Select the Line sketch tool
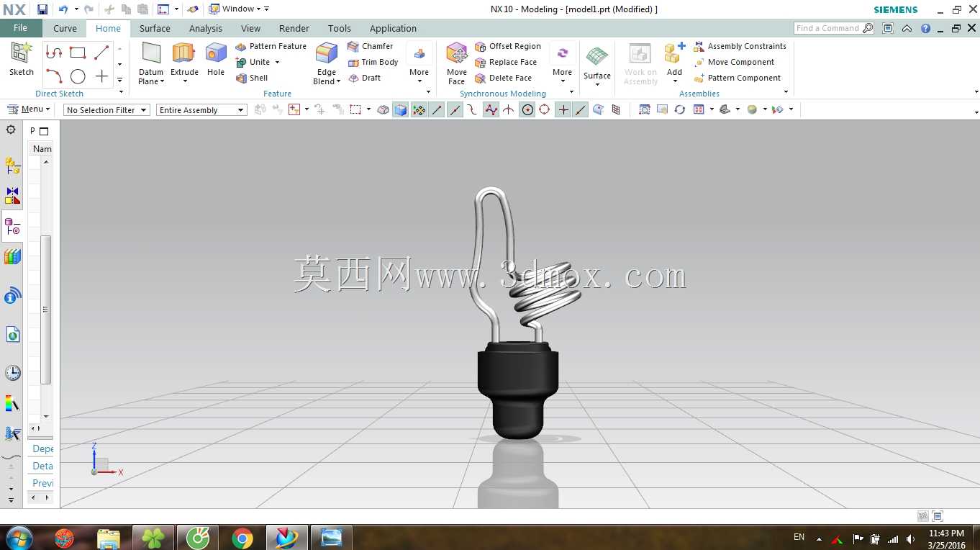Screen dimensions: 980x550 tap(101, 53)
